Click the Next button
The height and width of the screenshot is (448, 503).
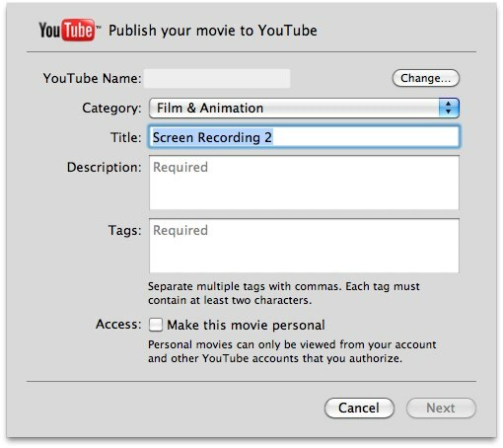pos(441,408)
